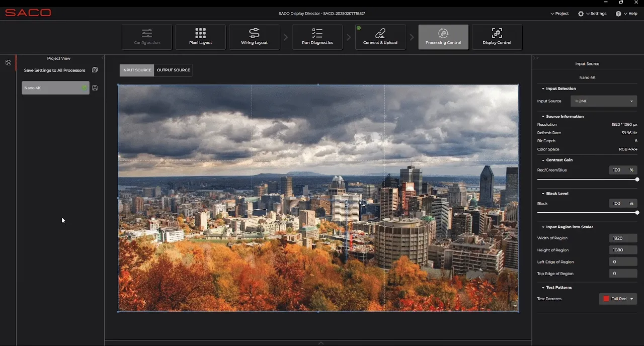Collapse the Contrast Gain section
This screenshot has width=644, height=346.
[x=543, y=160]
